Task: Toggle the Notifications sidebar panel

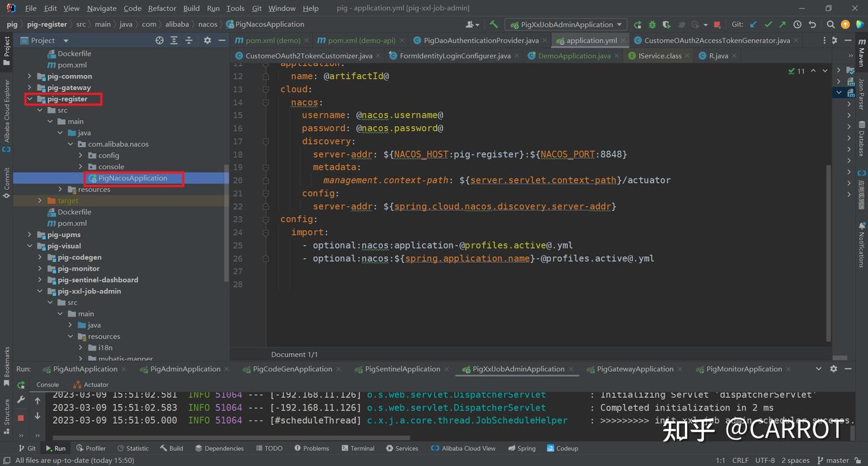Action: point(861,245)
